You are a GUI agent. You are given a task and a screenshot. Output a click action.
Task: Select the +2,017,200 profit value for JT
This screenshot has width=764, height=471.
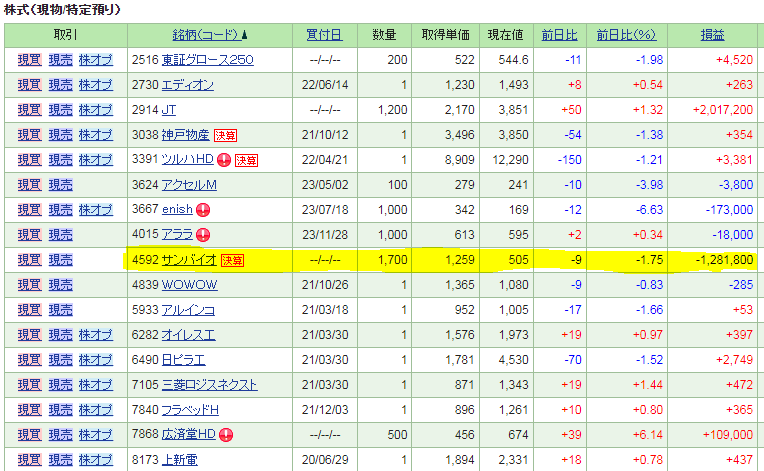pos(723,110)
